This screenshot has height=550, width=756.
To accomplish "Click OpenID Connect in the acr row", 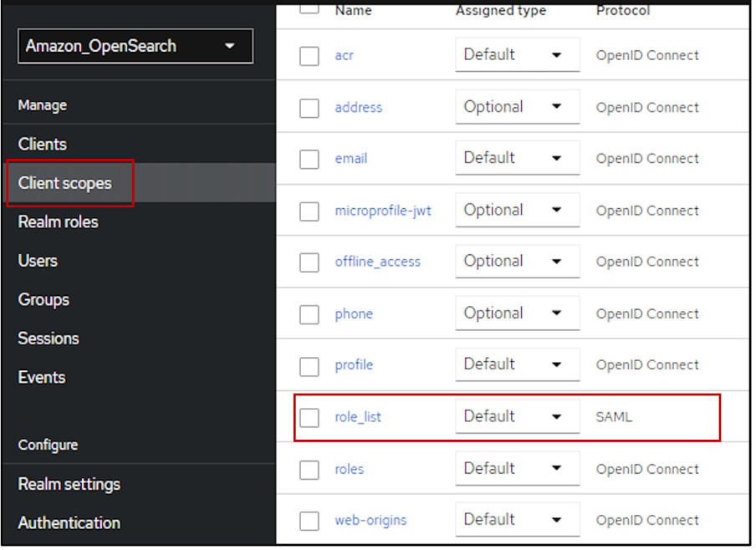I will coord(647,55).
